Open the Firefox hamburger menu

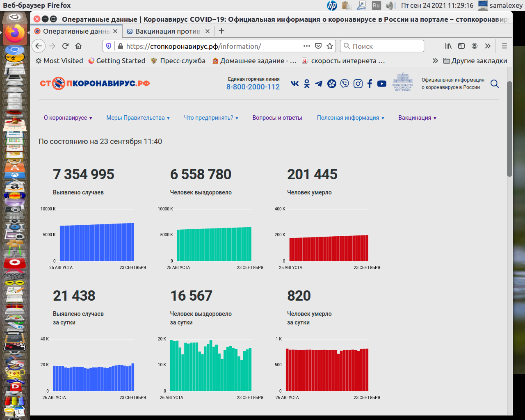click(x=504, y=46)
